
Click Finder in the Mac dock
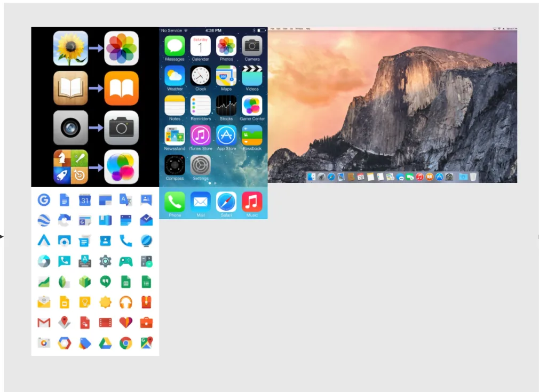312,177
